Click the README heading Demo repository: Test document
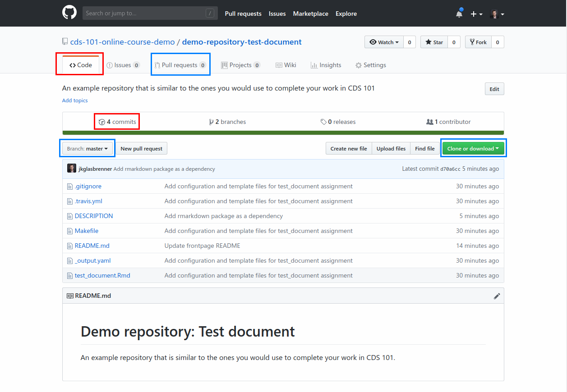The image size is (567, 392). click(188, 332)
